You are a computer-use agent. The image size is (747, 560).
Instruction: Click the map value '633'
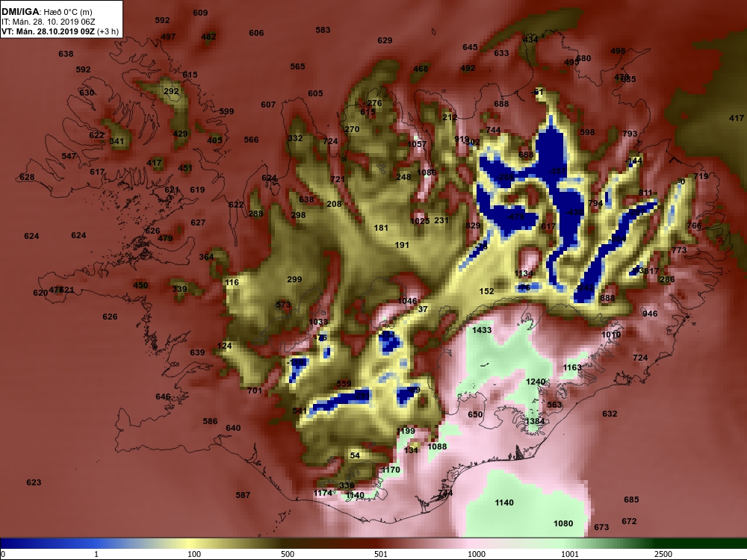501,53
